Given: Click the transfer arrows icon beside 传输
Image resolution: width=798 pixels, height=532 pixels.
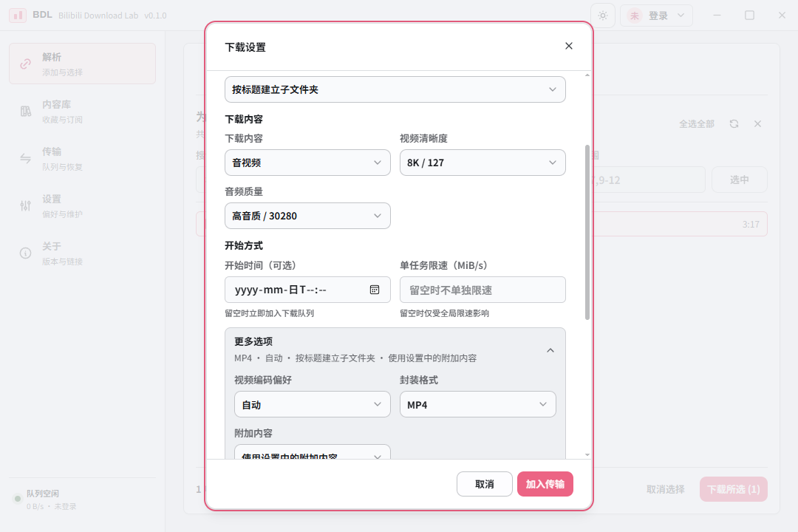Looking at the screenshot, I should tap(25, 159).
